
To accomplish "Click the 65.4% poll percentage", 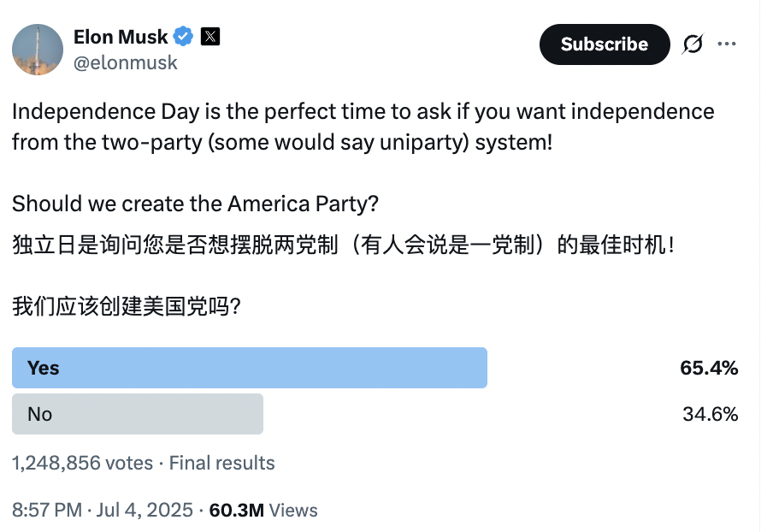I will [x=709, y=368].
